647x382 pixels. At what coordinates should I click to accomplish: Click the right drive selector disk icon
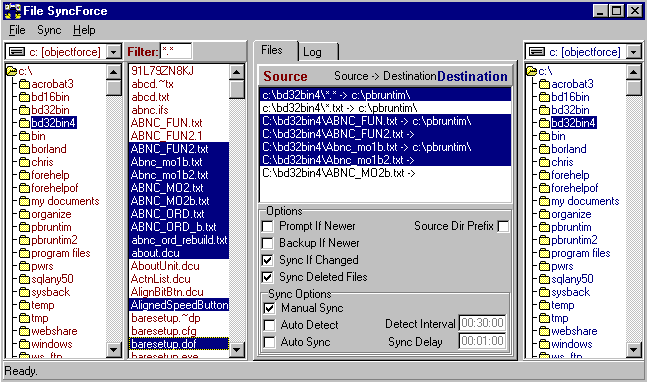pyautogui.click(x=537, y=52)
